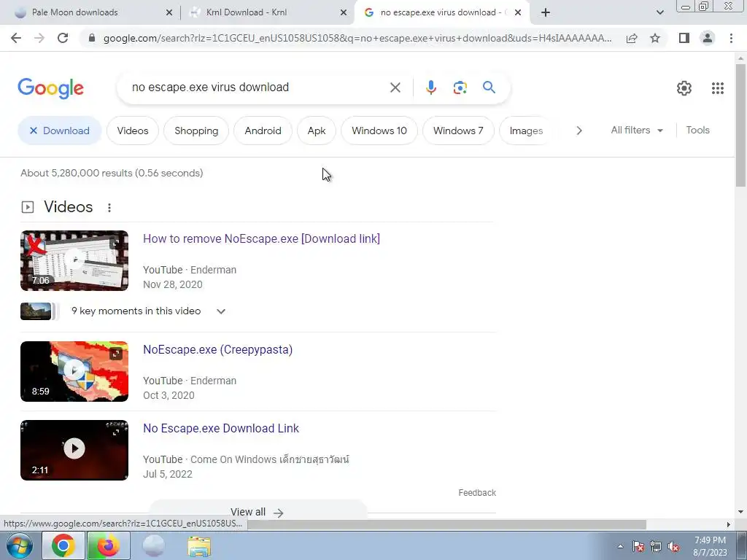Screen dimensions: 747x560
Task: Click the scroll right arrow
Action: click(729, 524)
